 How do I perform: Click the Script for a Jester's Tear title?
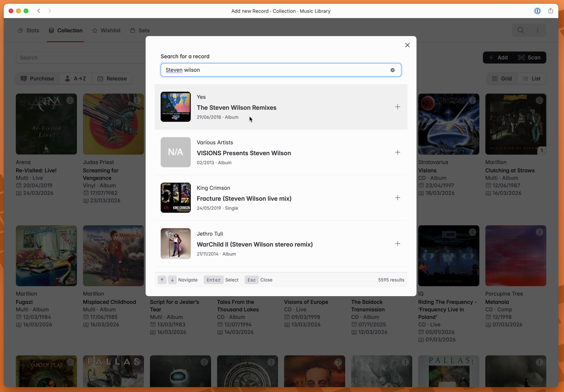coord(174,306)
